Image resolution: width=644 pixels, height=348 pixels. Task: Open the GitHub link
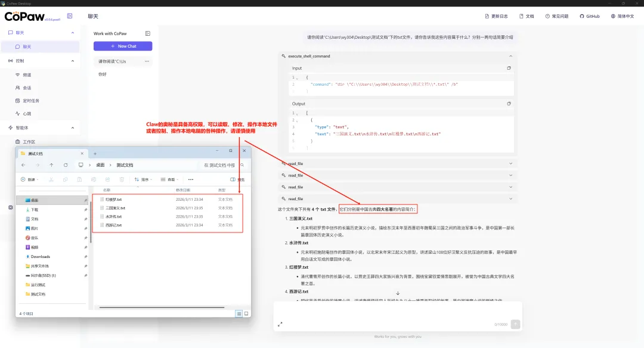[x=589, y=16]
